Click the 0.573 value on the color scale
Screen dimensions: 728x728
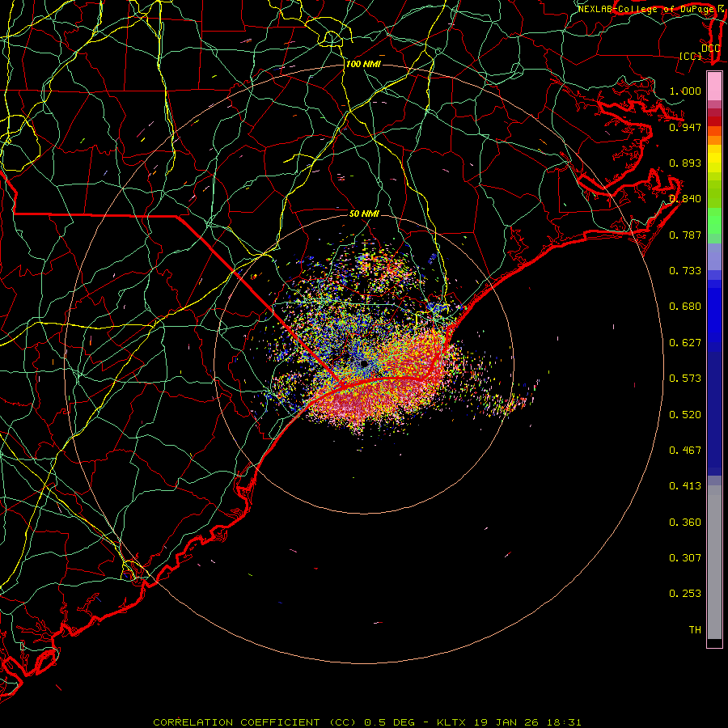[x=685, y=379]
